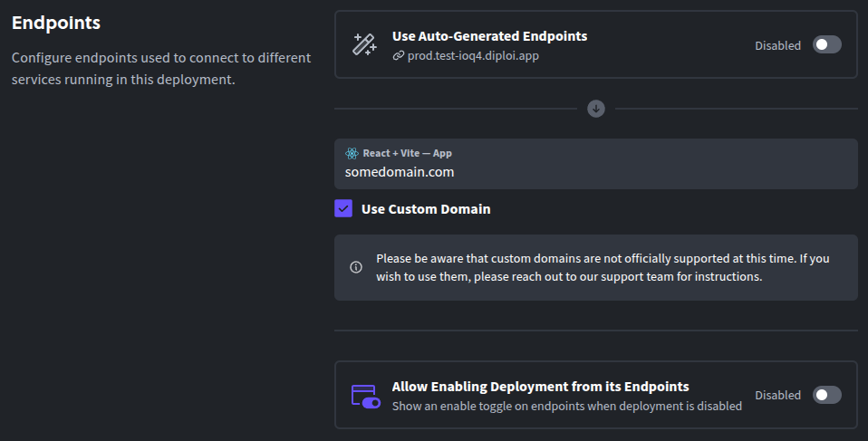Click the Disabled label beside Auto-Generated Endpoints toggle

pyautogui.click(x=777, y=45)
